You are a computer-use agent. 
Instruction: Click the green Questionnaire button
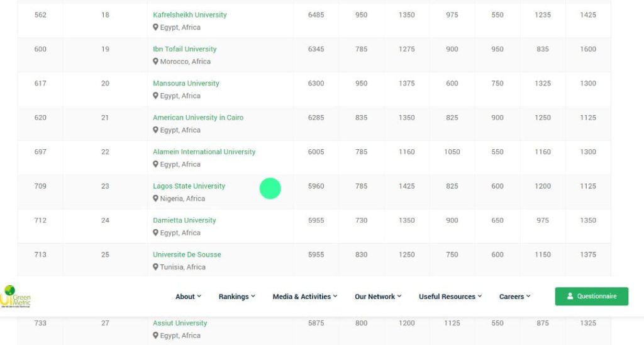pos(591,297)
